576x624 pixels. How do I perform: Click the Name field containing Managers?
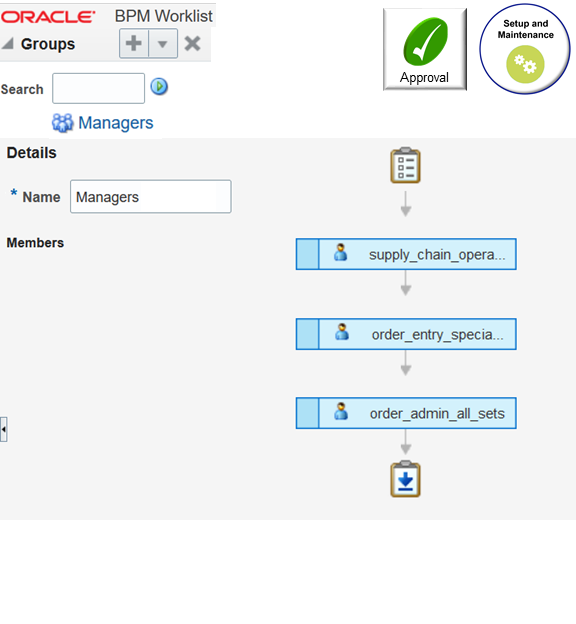(x=150, y=197)
